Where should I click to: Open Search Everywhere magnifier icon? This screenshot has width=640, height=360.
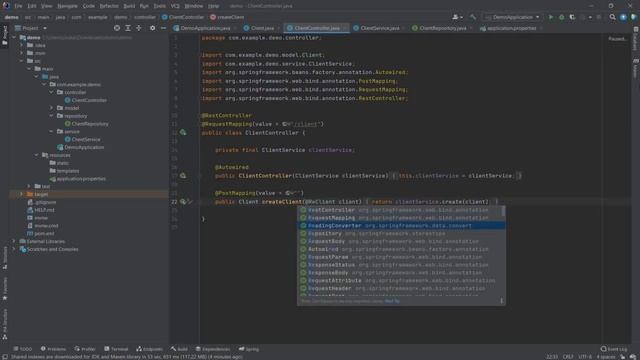tap(612, 17)
